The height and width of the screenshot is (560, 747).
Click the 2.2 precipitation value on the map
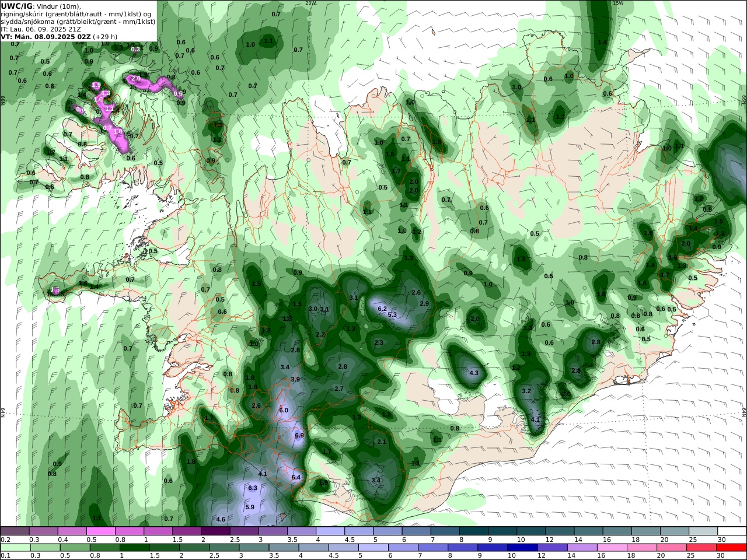[x=320, y=334]
